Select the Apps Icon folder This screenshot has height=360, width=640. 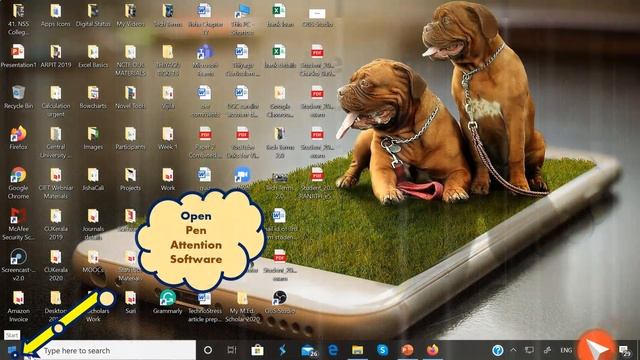(56, 15)
